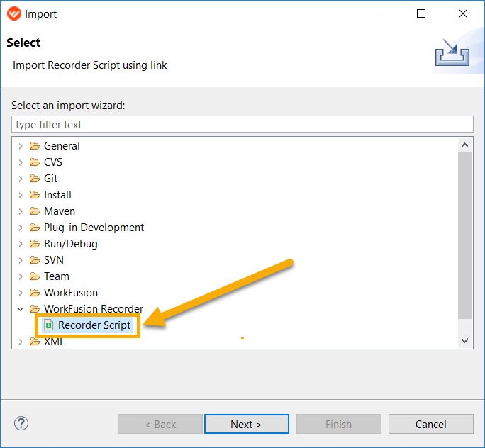This screenshot has width=485, height=448.
Task: Expand the Team category
Action: point(21,276)
